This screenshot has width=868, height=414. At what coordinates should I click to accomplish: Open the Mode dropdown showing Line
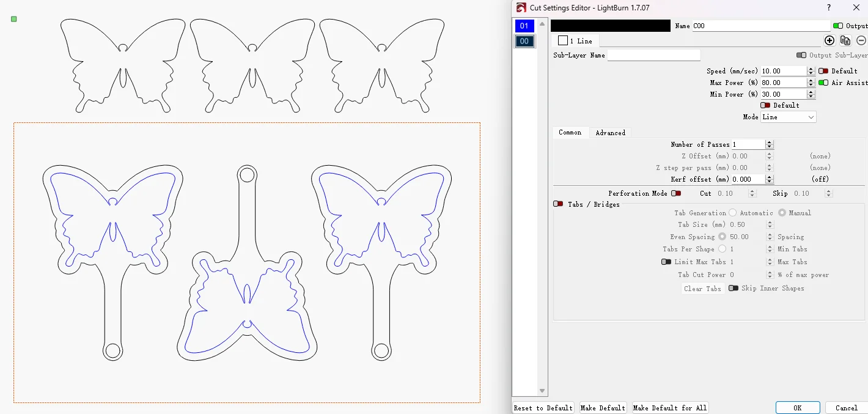[x=789, y=117]
